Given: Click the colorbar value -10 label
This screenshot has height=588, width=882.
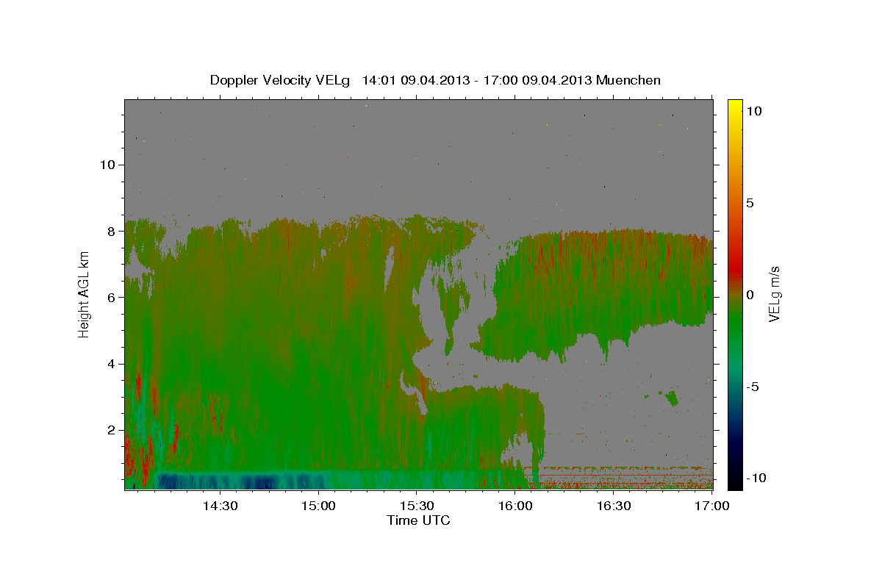Looking at the screenshot, I should coord(756,478).
